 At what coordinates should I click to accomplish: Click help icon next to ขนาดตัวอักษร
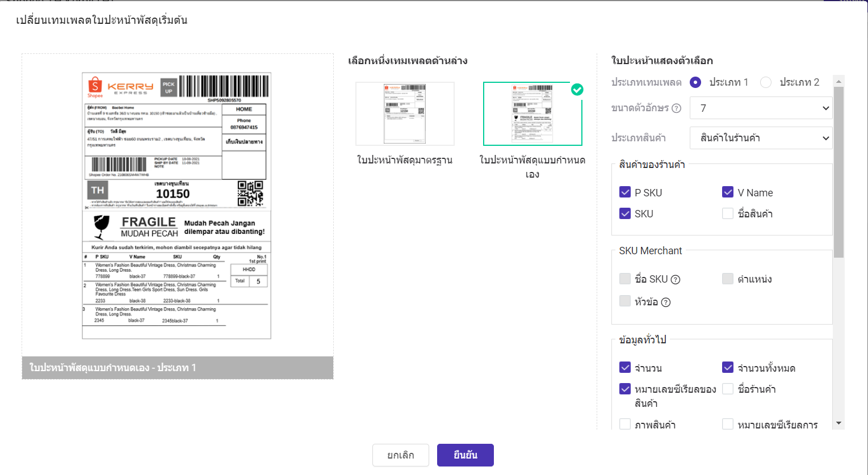coord(676,108)
